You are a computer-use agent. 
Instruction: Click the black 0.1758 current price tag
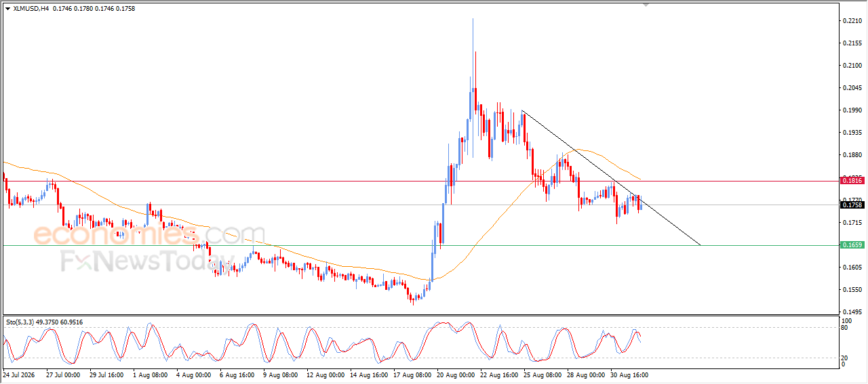pos(852,205)
